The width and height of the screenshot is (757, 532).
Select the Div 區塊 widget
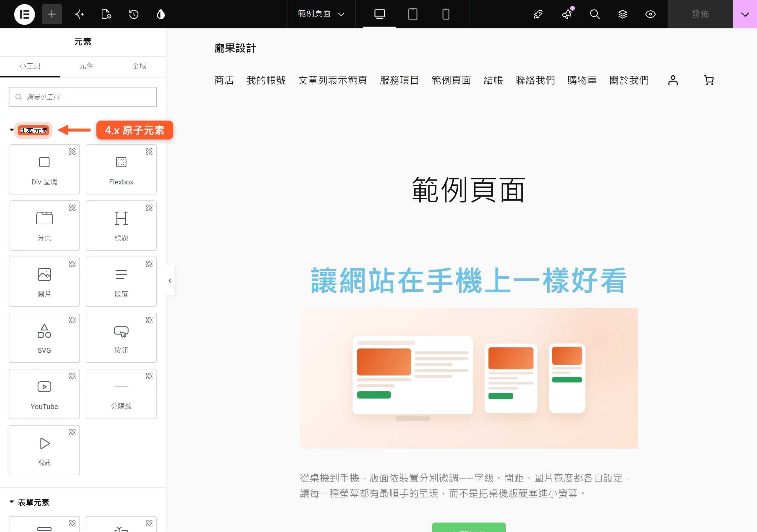pyautogui.click(x=44, y=169)
